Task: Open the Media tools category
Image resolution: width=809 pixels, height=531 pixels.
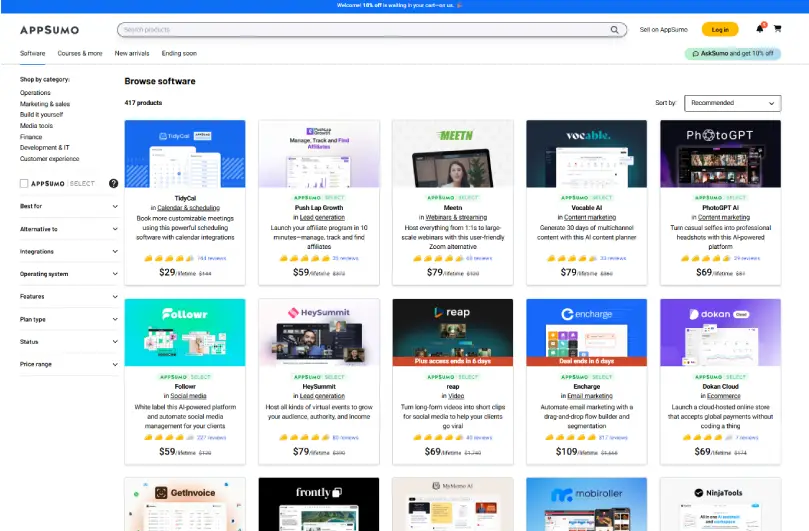Action: point(36,126)
